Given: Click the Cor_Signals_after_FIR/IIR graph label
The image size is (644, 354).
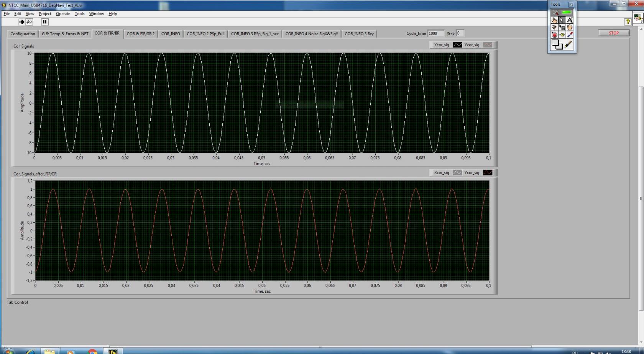Looking at the screenshot, I should (35, 174).
